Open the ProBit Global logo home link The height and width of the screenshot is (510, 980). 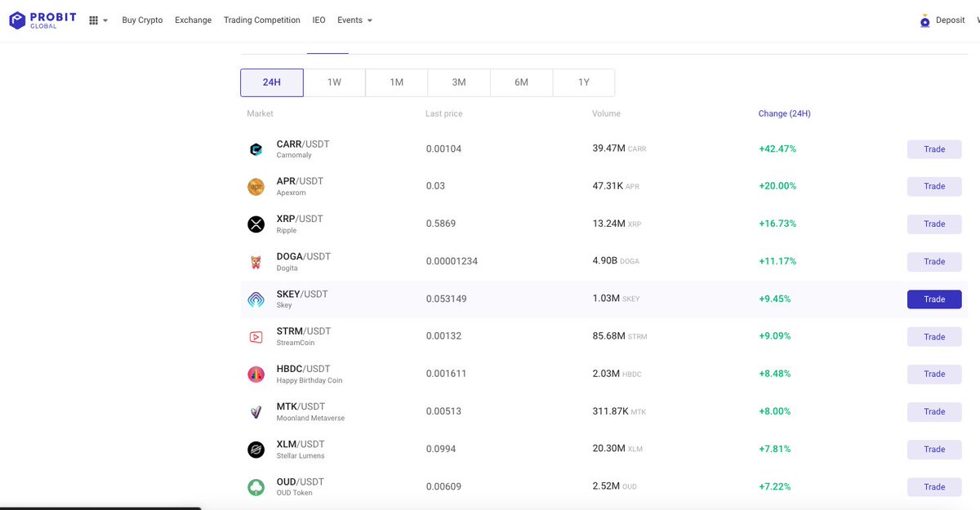pos(42,20)
